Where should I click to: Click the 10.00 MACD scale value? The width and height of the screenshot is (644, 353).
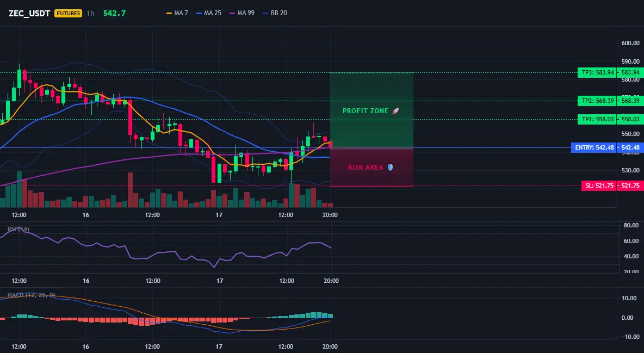630,298
